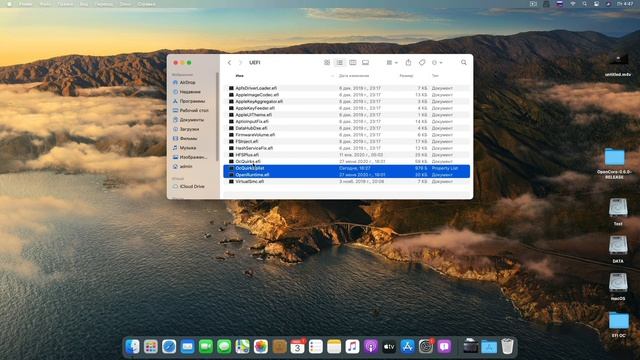Open Launchpad from the Dock
640x360 pixels.
151,347
